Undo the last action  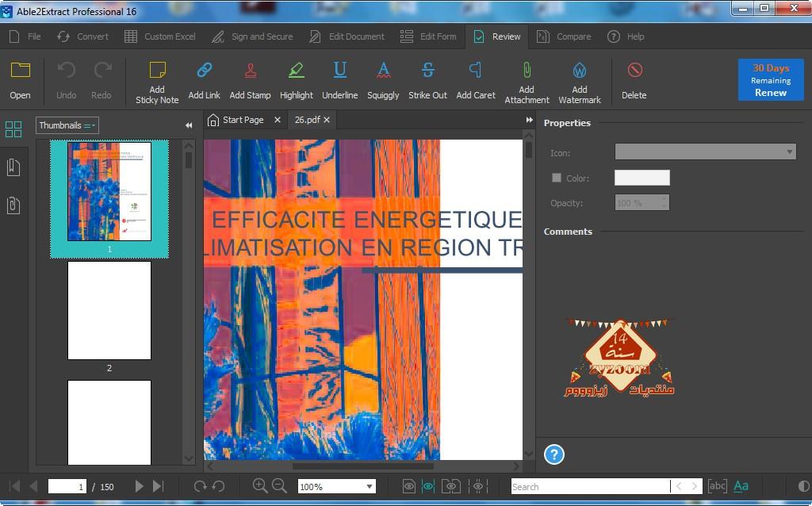tap(67, 79)
